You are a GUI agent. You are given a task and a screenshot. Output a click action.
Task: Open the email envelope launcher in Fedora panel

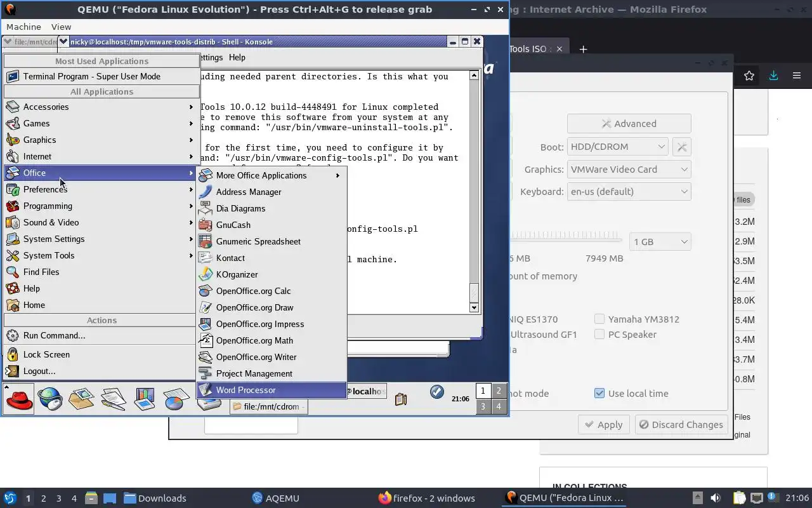point(81,399)
